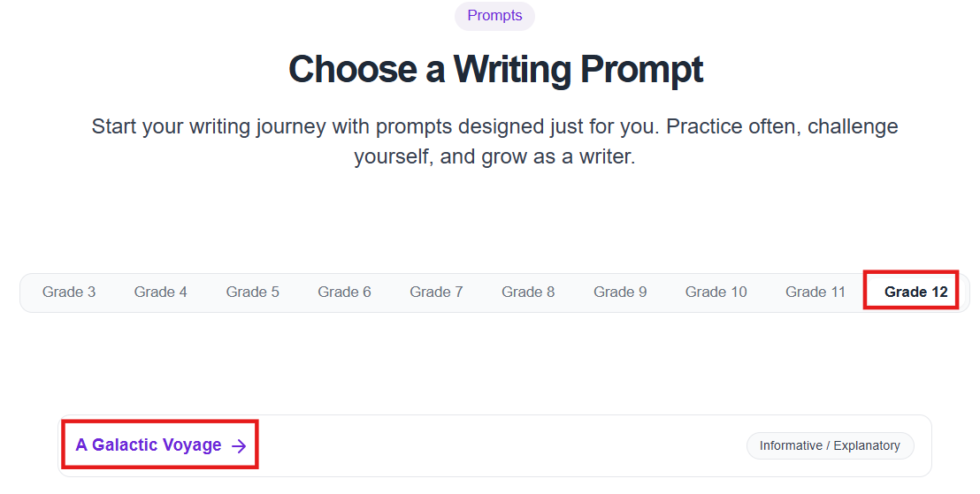Go to the Grade 8 tab

(528, 293)
